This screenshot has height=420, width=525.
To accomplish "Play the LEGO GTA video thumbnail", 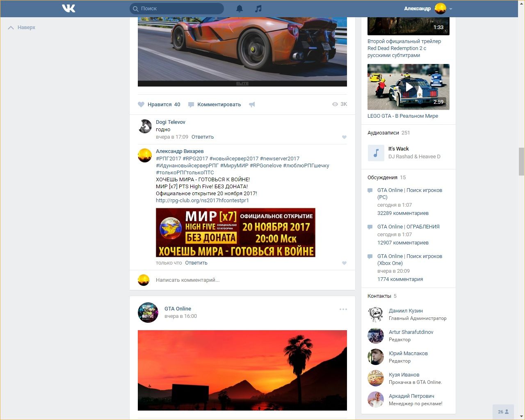I will 409,87.
